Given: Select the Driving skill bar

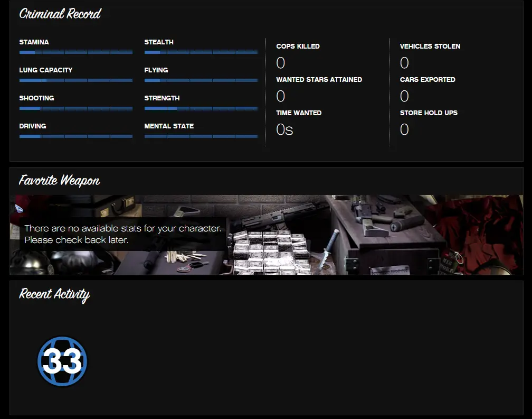Looking at the screenshot, I should (75, 136).
